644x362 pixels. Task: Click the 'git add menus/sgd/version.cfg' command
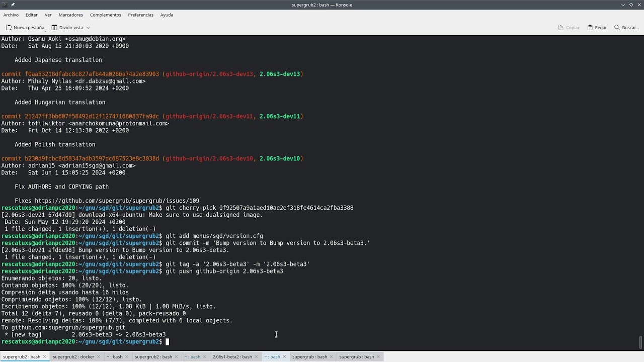(x=214, y=236)
